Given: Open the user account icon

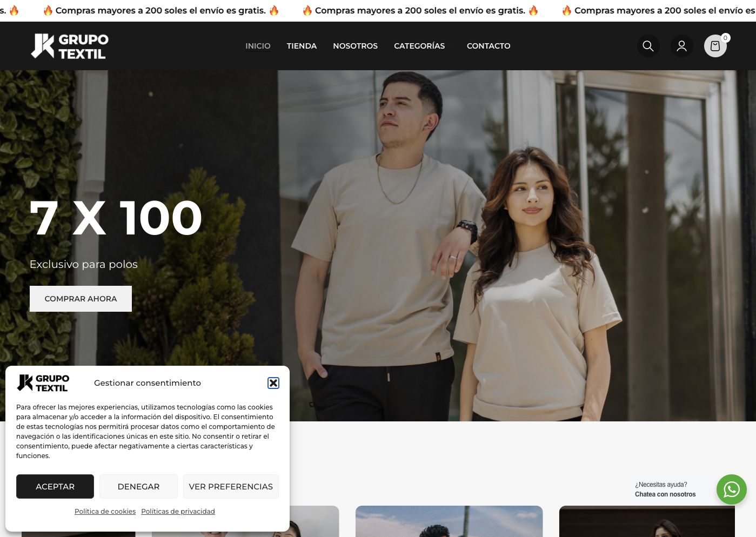Looking at the screenshot, I should pyautogui.click(x=681, y=46).
